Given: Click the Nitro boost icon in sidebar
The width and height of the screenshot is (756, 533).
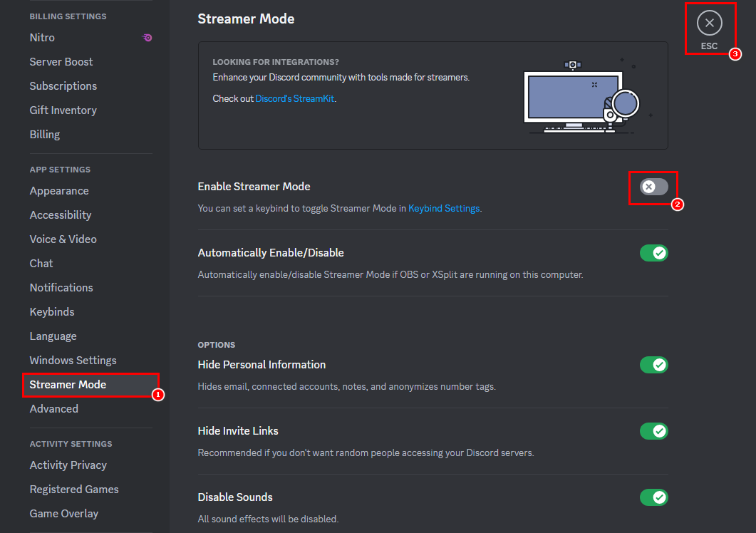Looking at the screenshot, I should coord(147,38).
